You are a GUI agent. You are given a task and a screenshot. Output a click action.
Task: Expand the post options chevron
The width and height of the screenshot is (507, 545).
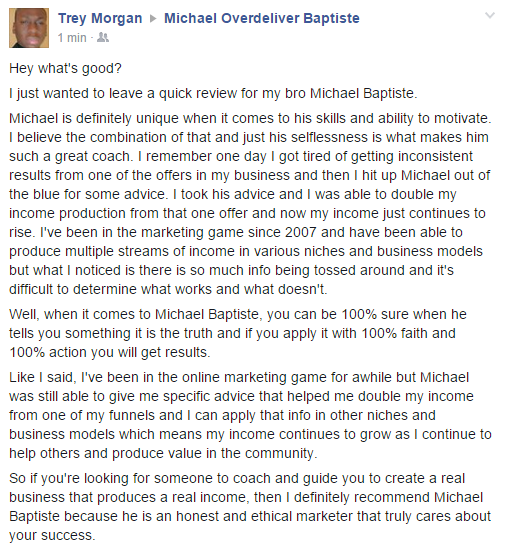[490, 15]
